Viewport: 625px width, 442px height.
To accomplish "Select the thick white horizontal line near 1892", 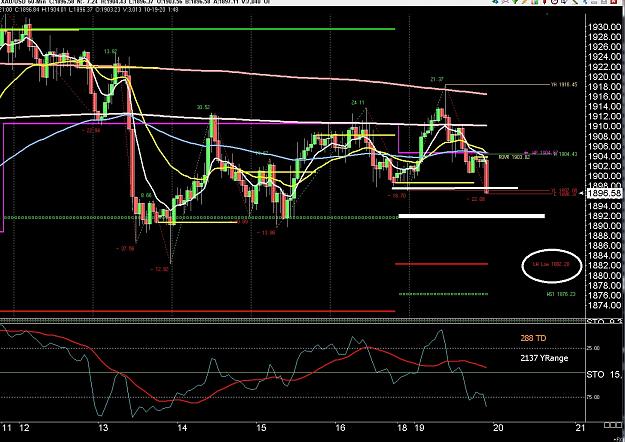I will 472,216.
